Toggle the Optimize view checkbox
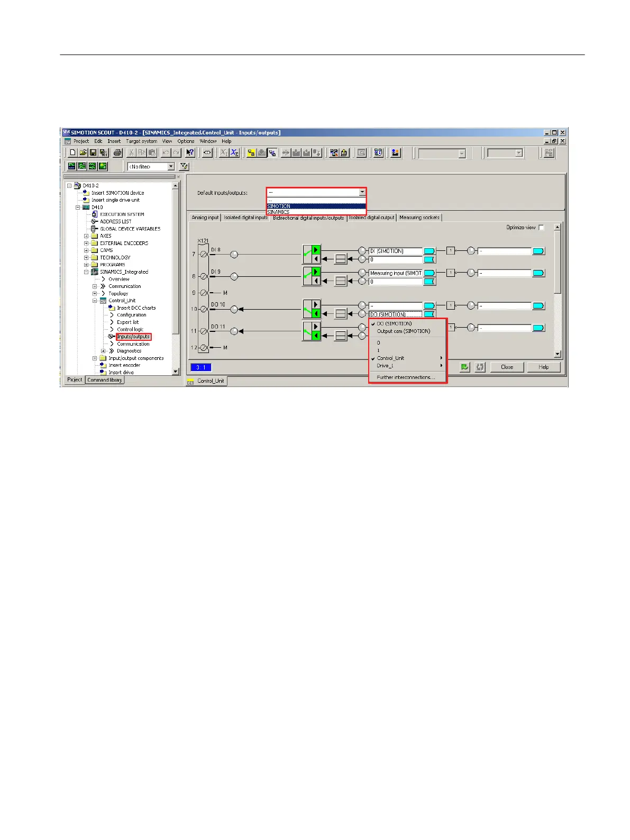Image resolution: width=630 pixels, height=840 pixels. coord(541,228)
